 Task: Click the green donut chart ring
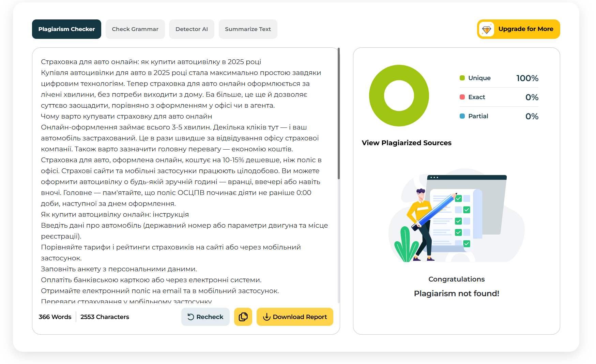pyautogui.click(x=376, y=96)
